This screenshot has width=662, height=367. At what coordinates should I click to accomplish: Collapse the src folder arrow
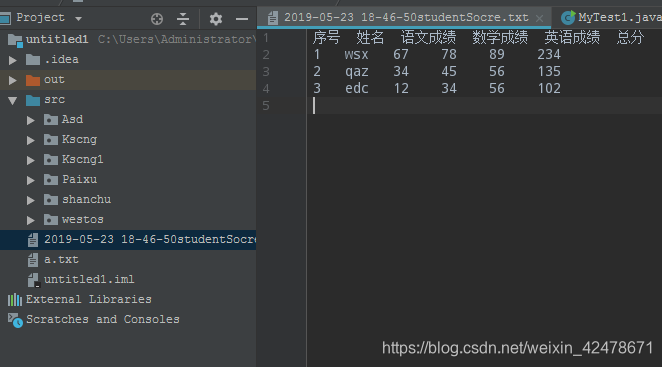coord(13,101)
